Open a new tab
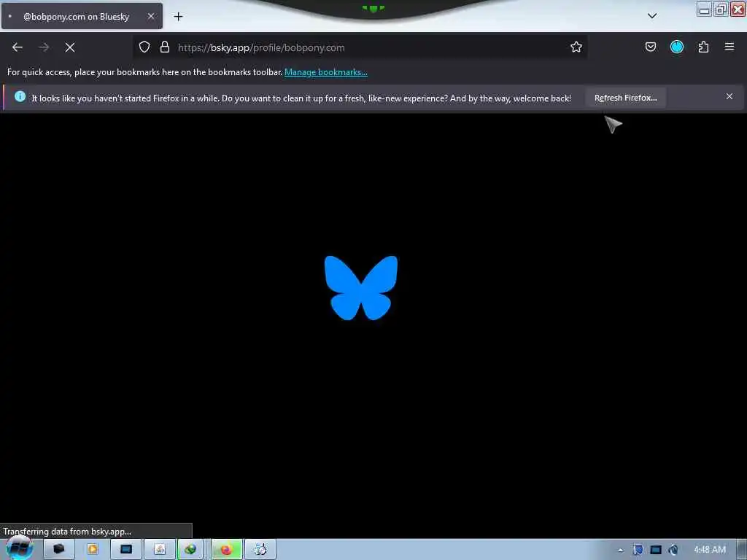The width and height of the screenshot is (747, 560). (178, 17)
